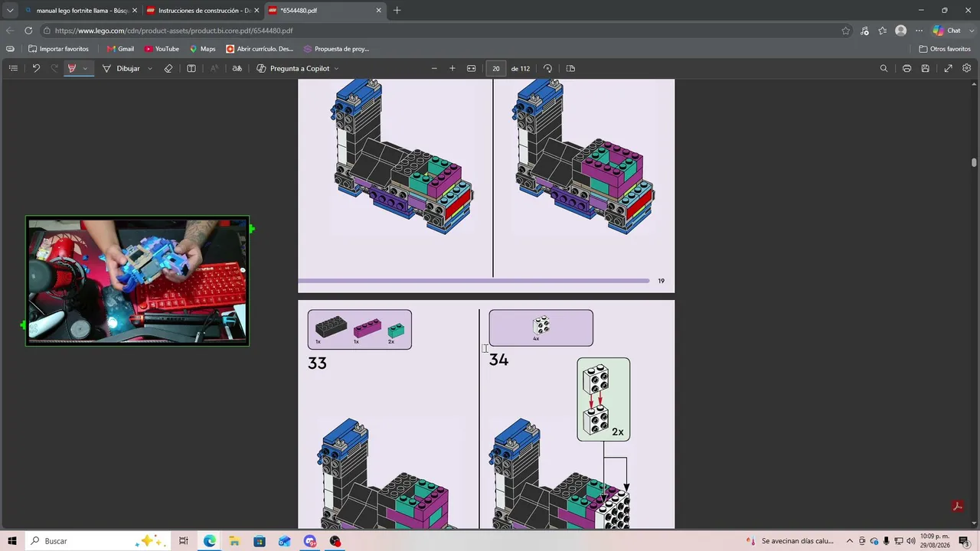Open the Gmail bookmark
Viewport: 980px width, 551px height.
pyautogui.click(x=120, y=49)
